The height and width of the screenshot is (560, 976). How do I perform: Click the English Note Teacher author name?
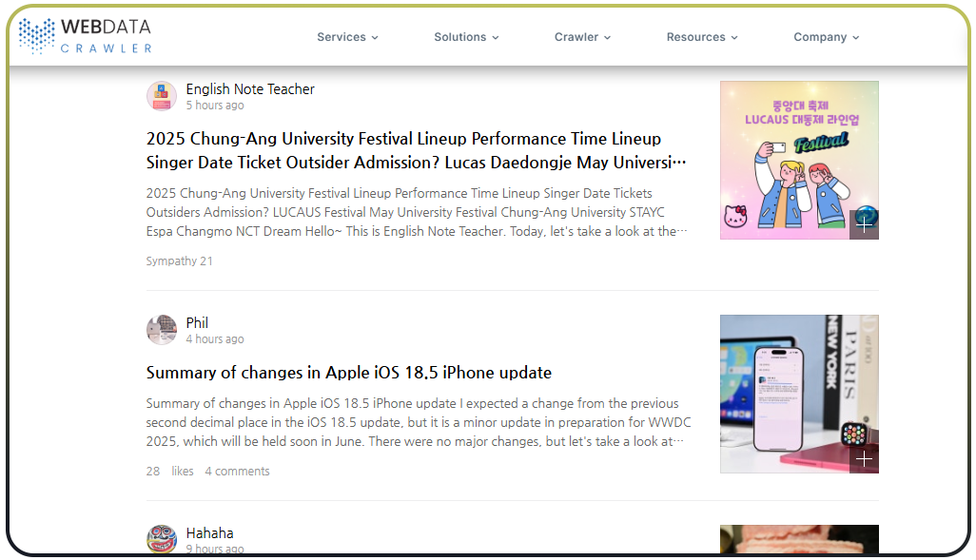(250, 89)
